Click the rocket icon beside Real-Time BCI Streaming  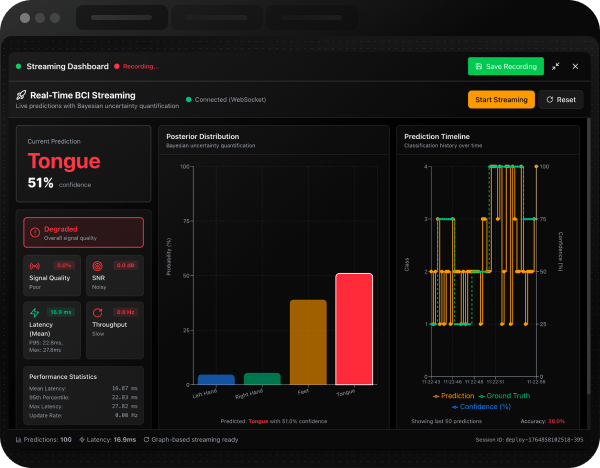(21, 95)
